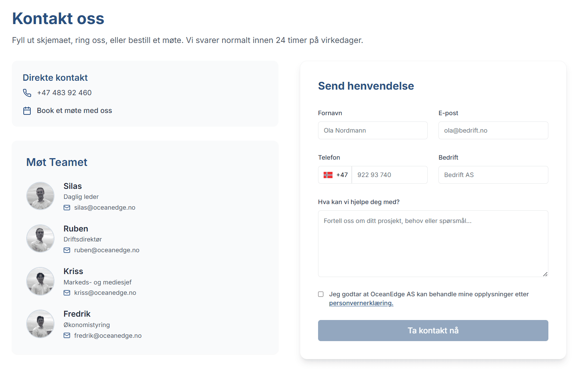Click the Ta kontakt nå button
Viewport: 588px width, 370px height.
click(x=433, y=330)
